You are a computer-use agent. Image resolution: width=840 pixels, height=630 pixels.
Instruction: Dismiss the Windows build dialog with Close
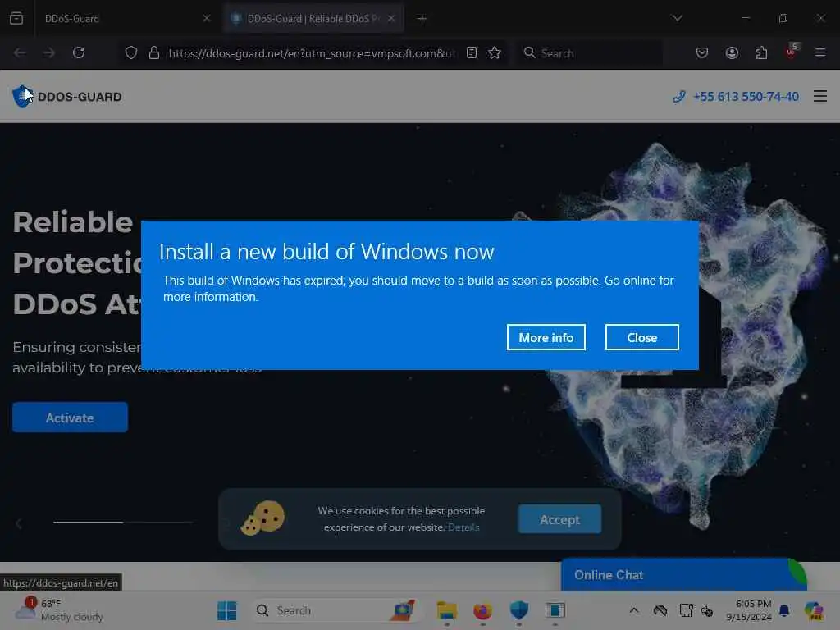pos(641,337)
